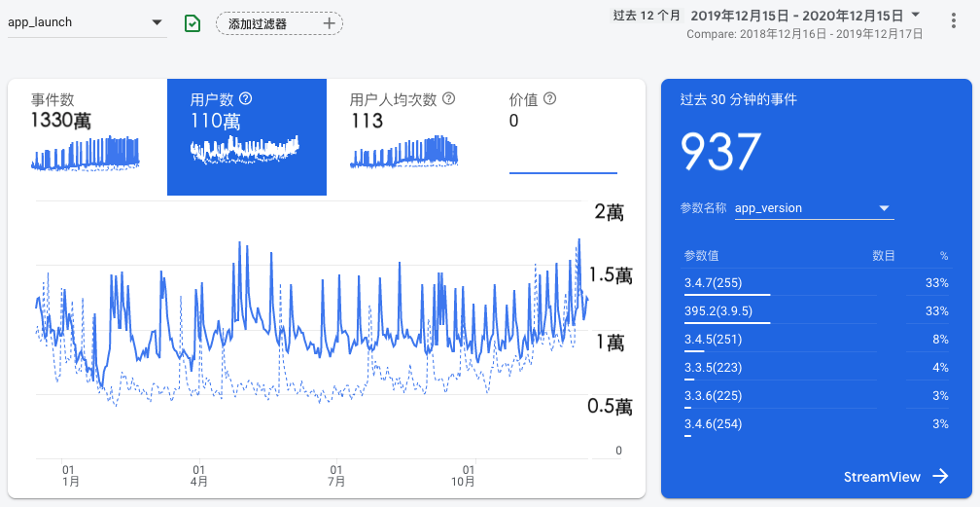The height and width of the screenshot is (507, 980).
Task: Click the 3.4.5(251) parameter value row
Action: [x=815, y=340]
